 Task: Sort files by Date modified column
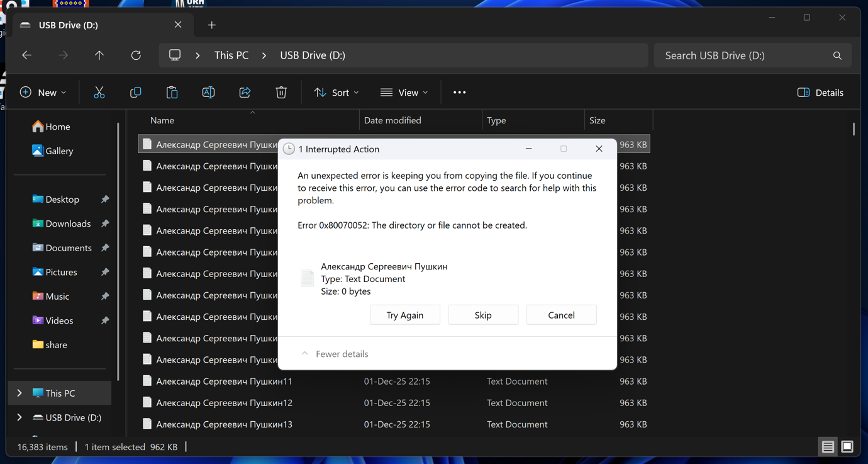[x=421, y=120]
